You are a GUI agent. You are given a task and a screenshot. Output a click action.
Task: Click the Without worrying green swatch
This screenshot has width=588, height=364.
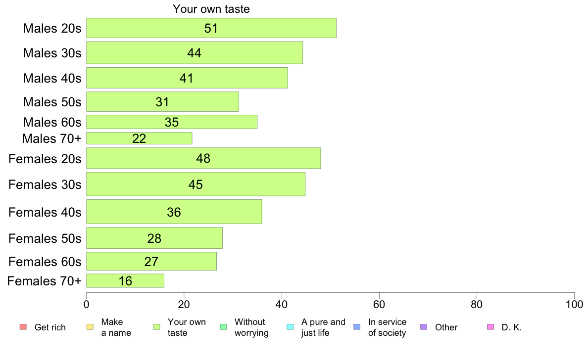click(224, 327)
